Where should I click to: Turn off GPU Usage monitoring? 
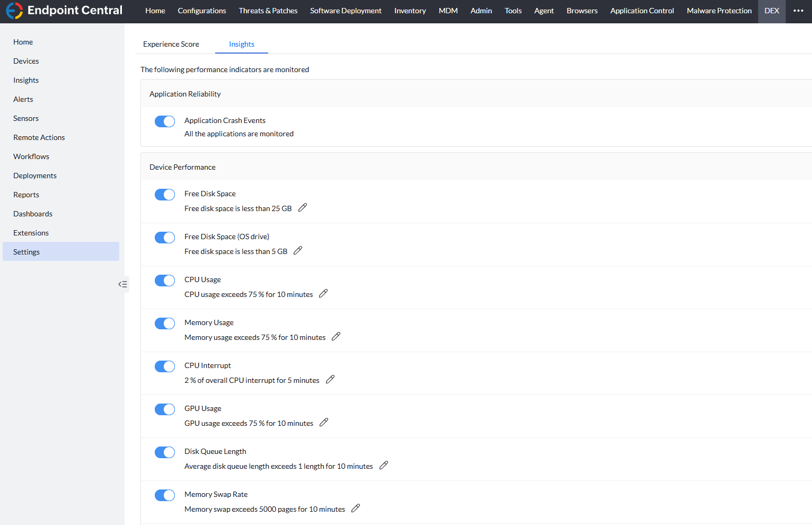point(165,409)
